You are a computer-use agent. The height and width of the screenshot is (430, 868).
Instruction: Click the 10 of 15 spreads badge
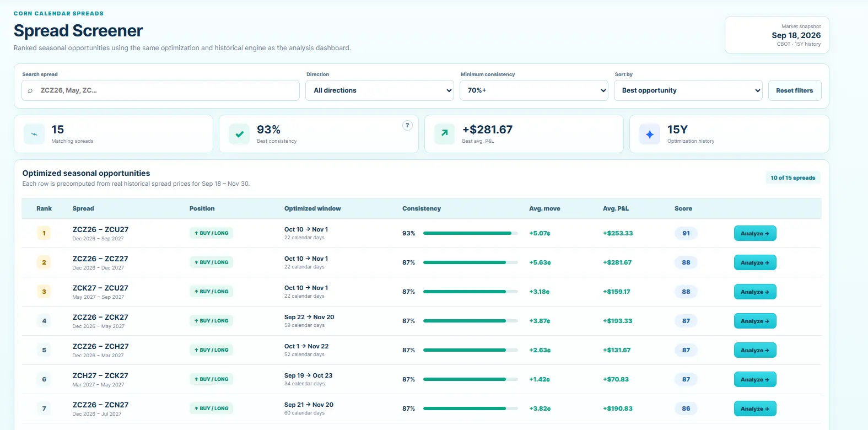[x=793, y=178]
